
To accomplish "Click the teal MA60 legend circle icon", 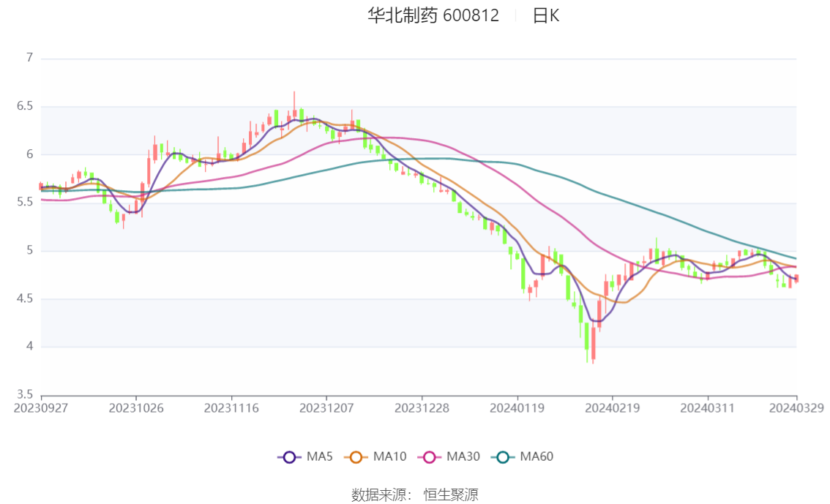I will click(502, 457).
